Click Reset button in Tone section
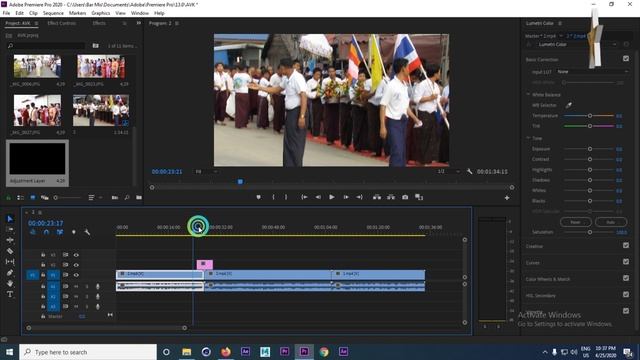This screenshot has height=360, width=640. point(576,222)
